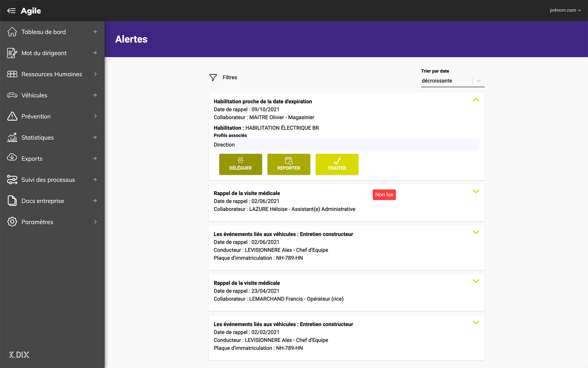This screenshot has width=588, height=368.
Task: Click the Non lue badge
Action: coord(384,195)
